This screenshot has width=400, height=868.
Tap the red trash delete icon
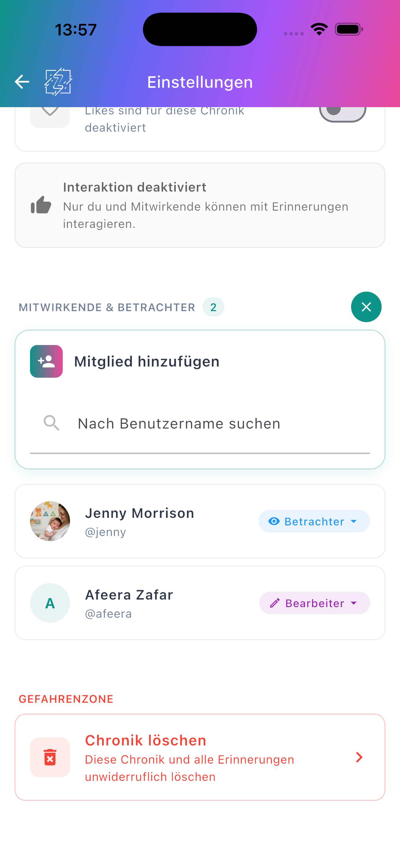pyautogui.click(x=50, y=757)
